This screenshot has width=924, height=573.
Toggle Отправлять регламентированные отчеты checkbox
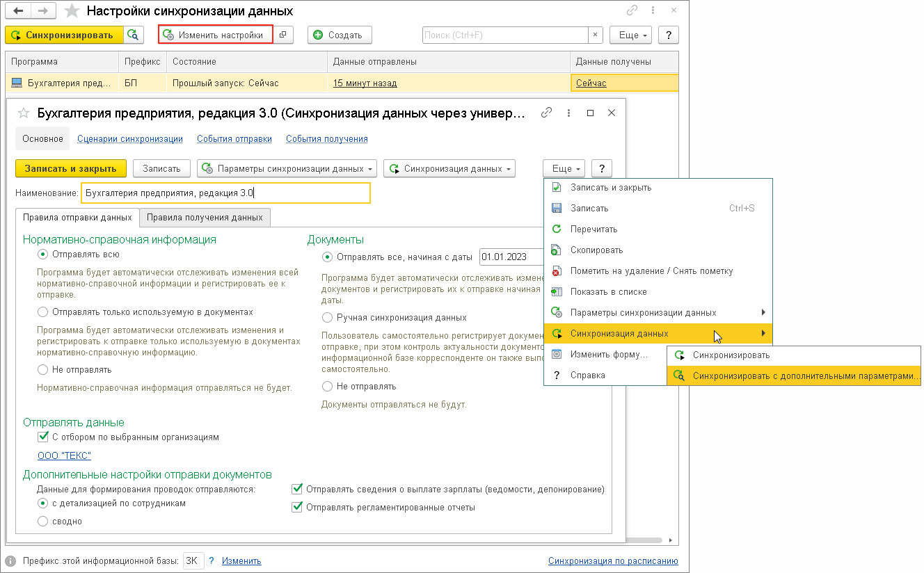coord(298,507)
